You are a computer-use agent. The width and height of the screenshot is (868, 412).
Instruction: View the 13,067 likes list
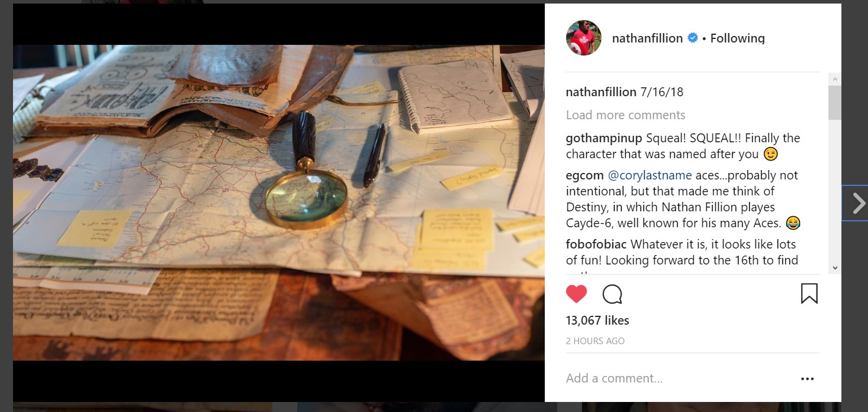(x=597, y=321)
